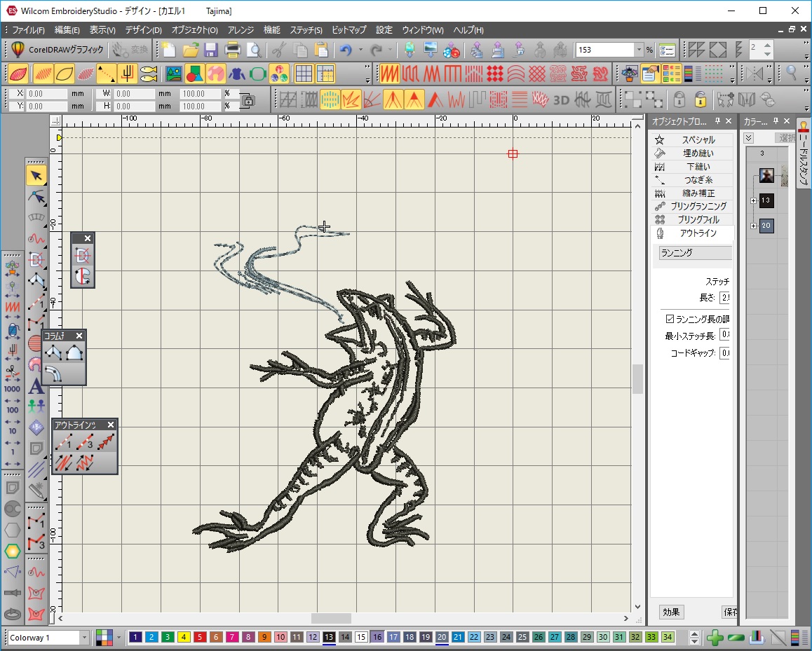Click the horizontal scrollbar thumb
Screen dimensions: 812x651
[x=331, y=618]
